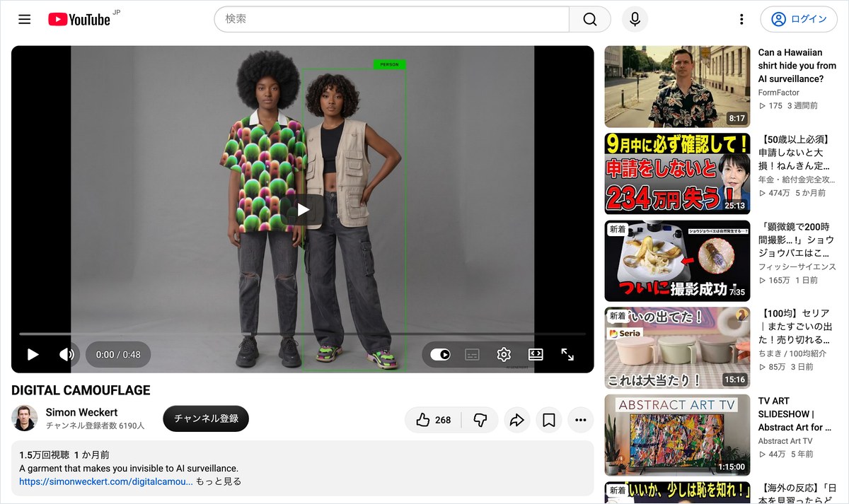Open the TV ART SLIDESHOW video title

[x=795, y=414]
